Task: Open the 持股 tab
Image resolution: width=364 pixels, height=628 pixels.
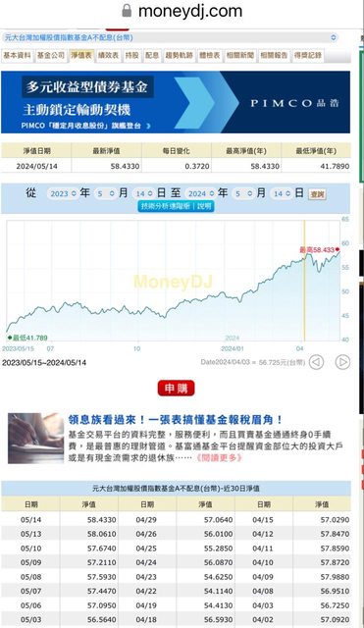Action: [x=131, y=56]
